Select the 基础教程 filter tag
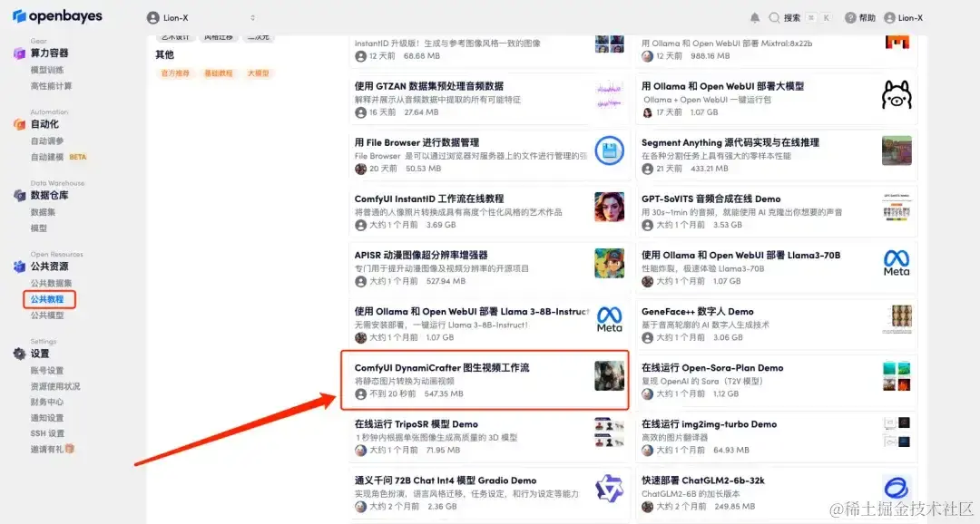 click(x=218, y=73)
